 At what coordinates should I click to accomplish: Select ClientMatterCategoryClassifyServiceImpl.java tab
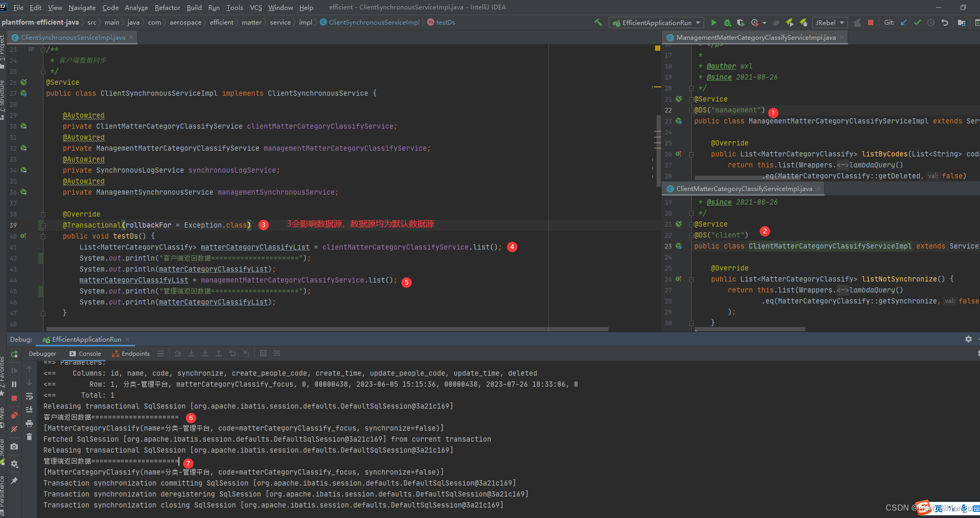744,189
